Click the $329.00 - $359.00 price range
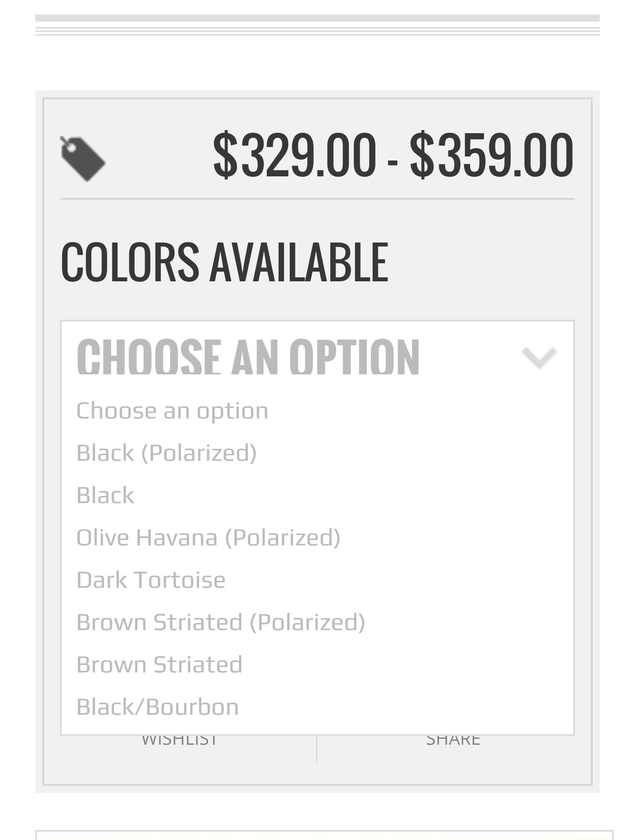 (393, 155)
